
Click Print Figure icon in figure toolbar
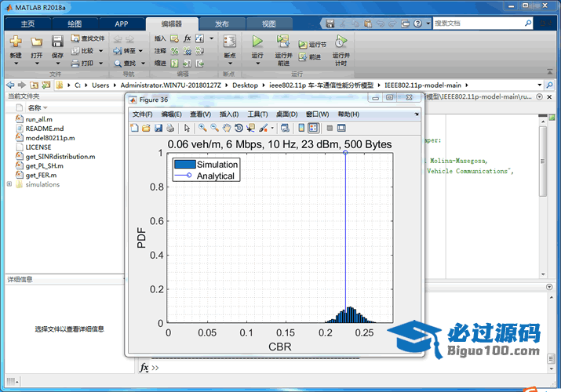point(170,128)
